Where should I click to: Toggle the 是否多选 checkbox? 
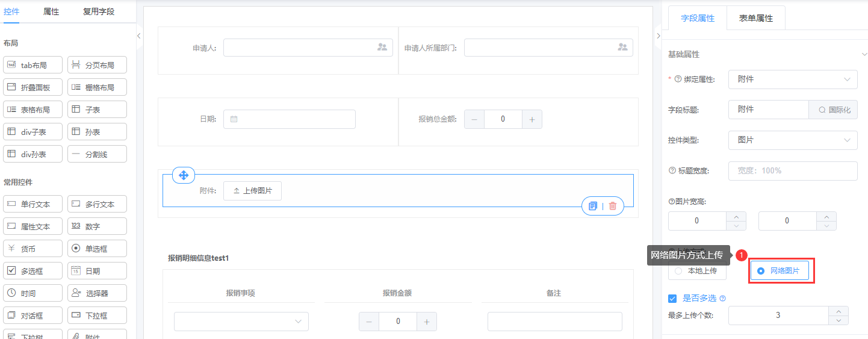point(672,298)
